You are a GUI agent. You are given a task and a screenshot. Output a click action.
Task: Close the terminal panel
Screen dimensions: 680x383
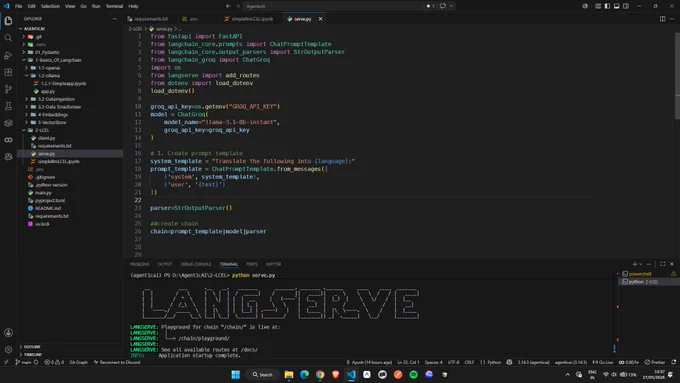(x=672, y=264)
